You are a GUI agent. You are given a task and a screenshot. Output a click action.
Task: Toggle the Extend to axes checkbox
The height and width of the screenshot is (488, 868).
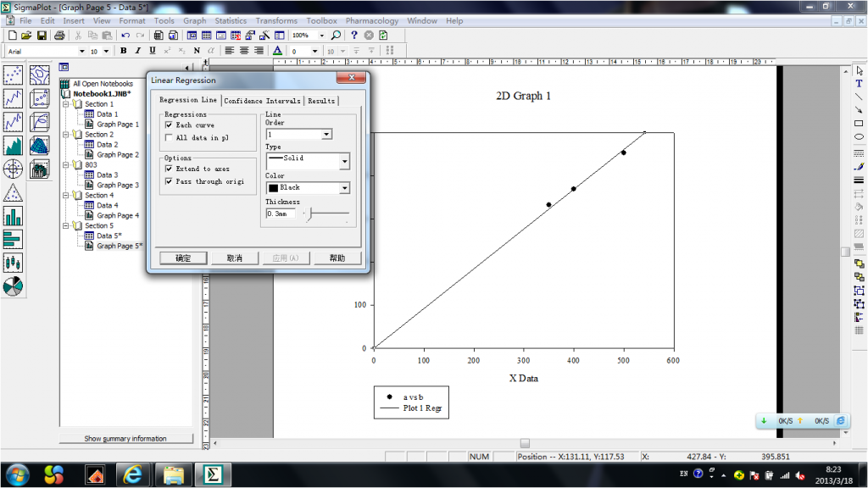[169, 169]
